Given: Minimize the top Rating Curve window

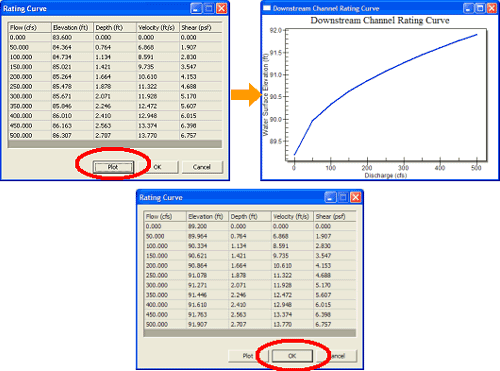Looking at the screenshot, I should pyautogui.click(x=196, y=8).
